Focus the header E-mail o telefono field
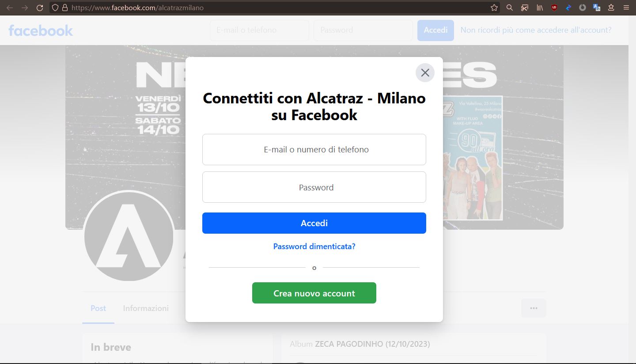The width and height of the screenshot is (636, 364). point(259,30)
